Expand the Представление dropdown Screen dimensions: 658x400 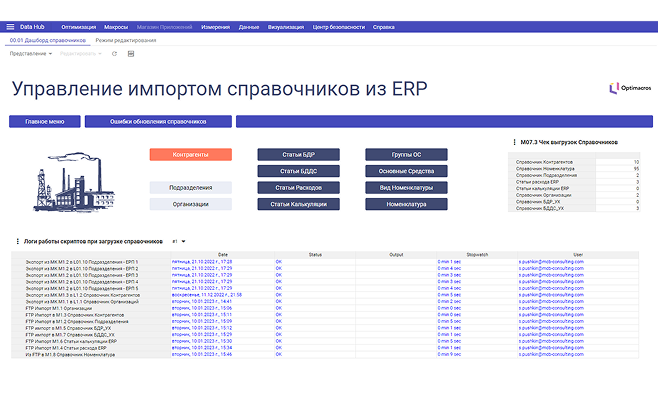pos(31,54)
